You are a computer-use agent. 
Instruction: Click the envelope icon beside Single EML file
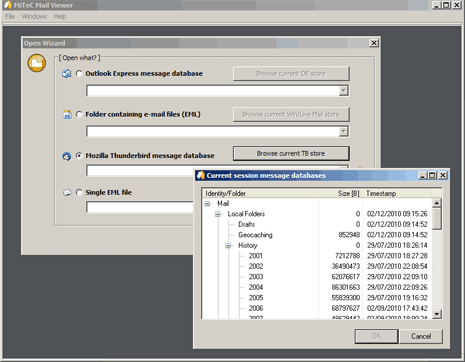pyautogui.click(x=67, y=193)
